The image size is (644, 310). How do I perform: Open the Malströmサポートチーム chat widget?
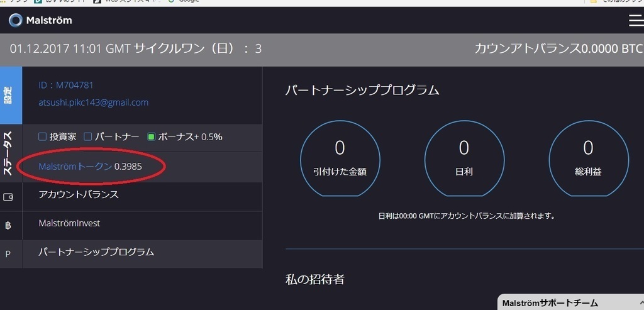click(570, 302)
